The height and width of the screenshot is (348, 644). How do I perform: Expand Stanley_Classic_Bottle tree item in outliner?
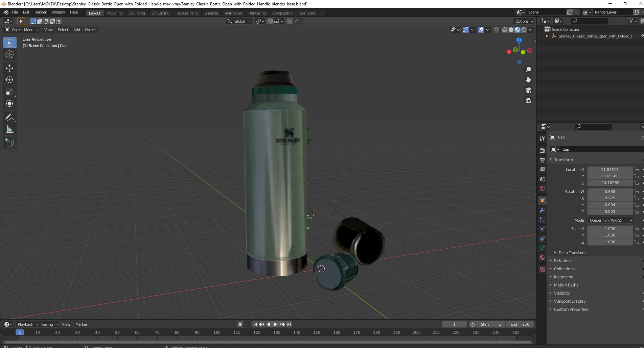547,36
